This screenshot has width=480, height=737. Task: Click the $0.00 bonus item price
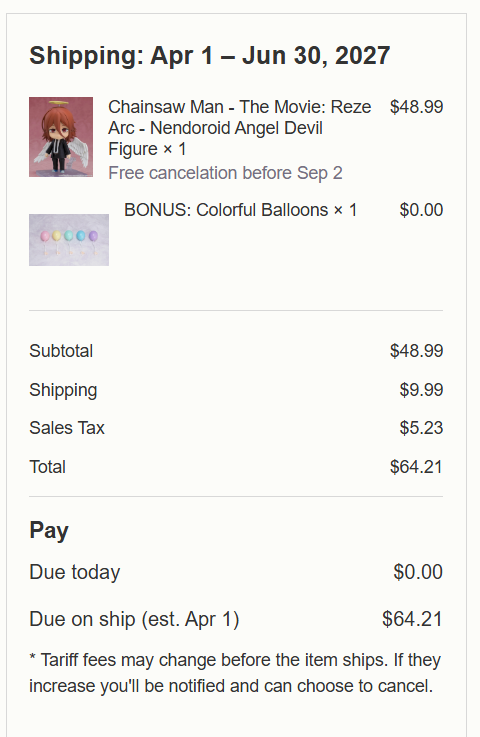(421, 210)
